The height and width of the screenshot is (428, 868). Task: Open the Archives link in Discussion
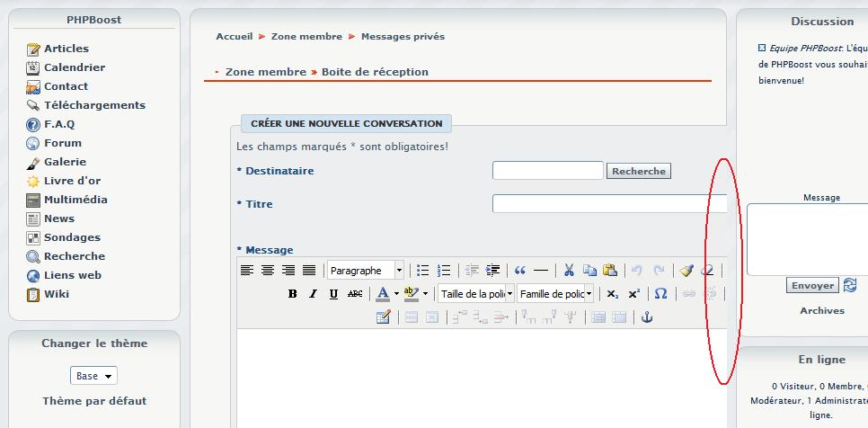822,311
